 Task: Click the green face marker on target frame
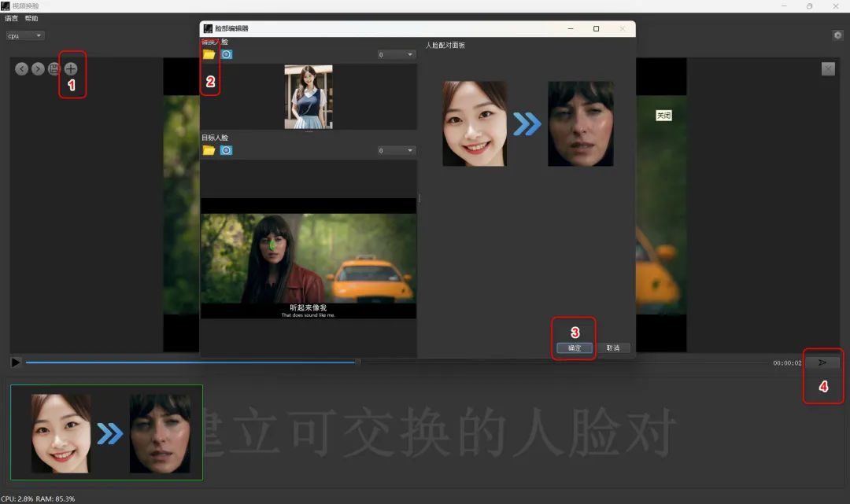point(272,245)
